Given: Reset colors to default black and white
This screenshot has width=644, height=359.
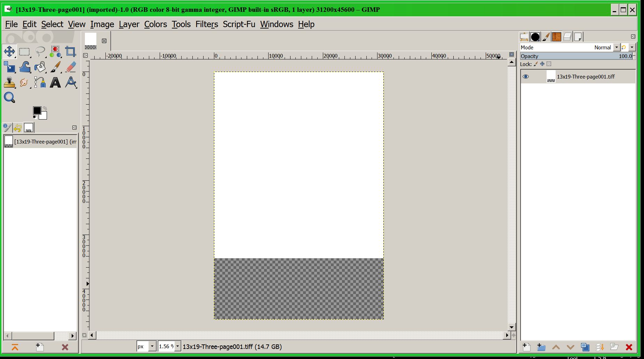Looking at the screenshot, I should [x=35, y=117].
